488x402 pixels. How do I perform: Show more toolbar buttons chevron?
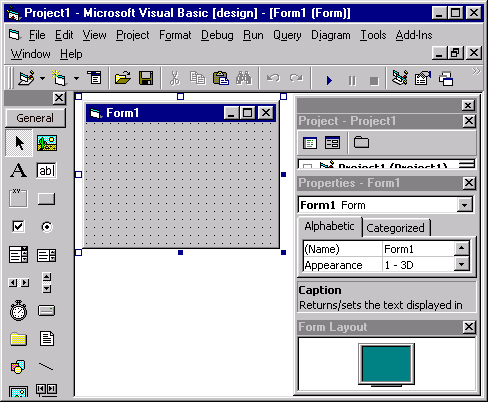point(476,71)
